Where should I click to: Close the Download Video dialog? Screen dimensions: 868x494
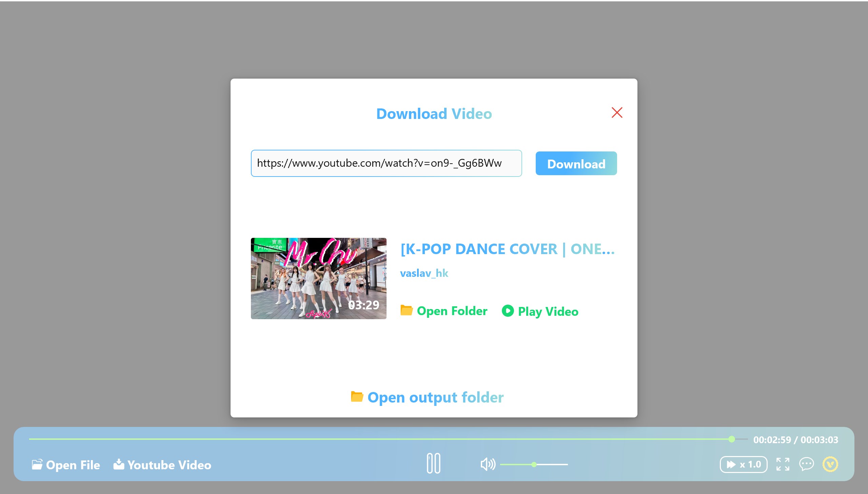tap(616, 112)
